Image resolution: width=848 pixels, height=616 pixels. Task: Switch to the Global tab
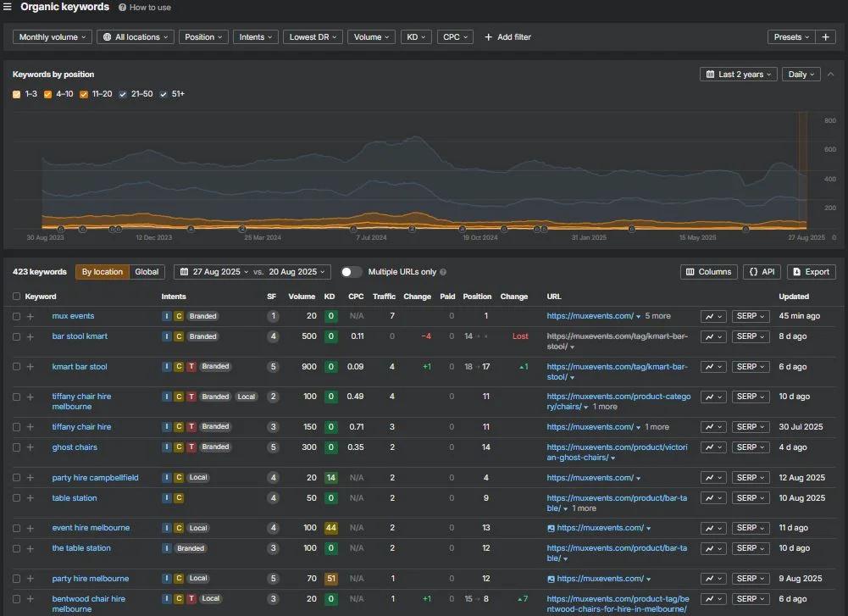147,271
